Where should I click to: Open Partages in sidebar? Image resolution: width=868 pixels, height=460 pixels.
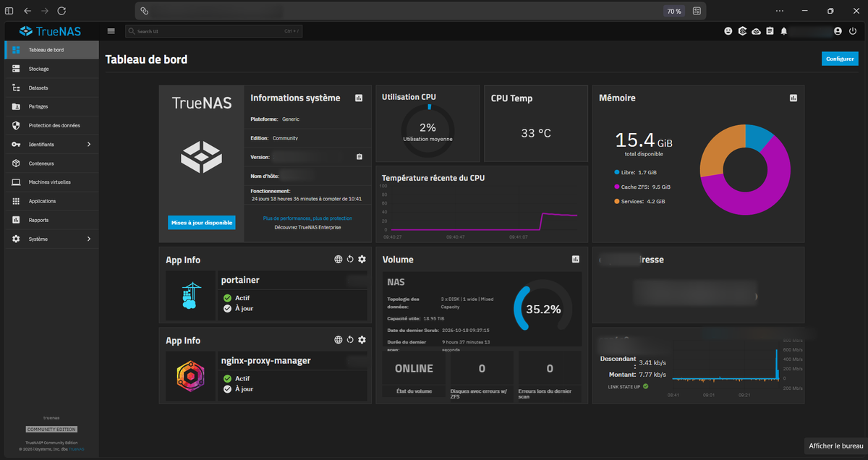pos(52,106)
